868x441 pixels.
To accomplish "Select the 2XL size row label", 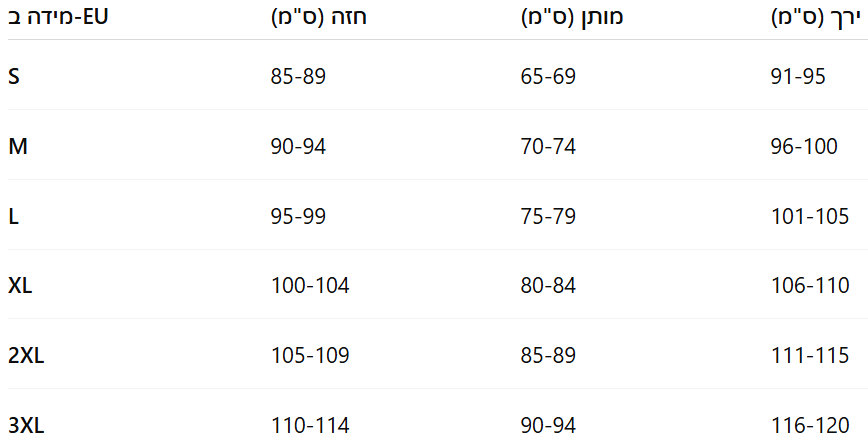I will (26, 355).
